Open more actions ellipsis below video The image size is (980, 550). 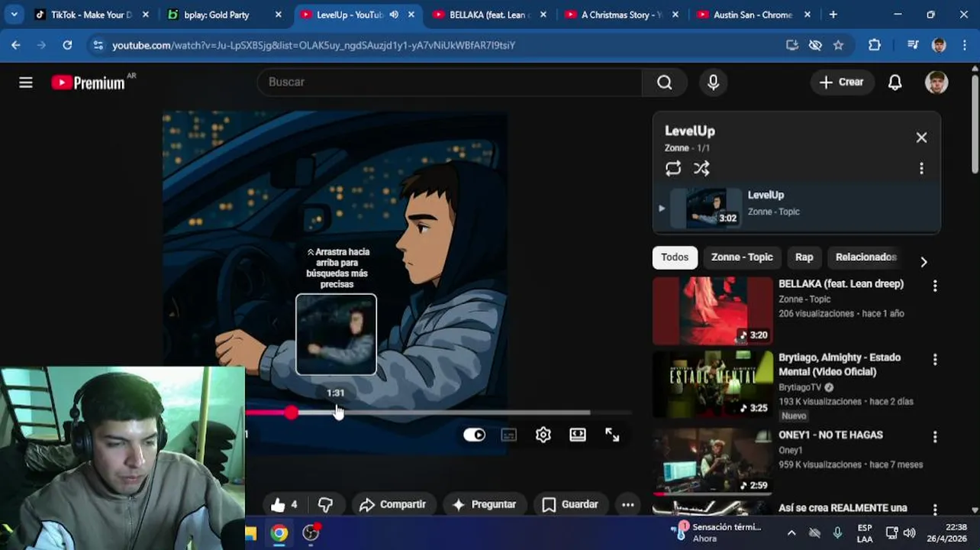[627, 504]
